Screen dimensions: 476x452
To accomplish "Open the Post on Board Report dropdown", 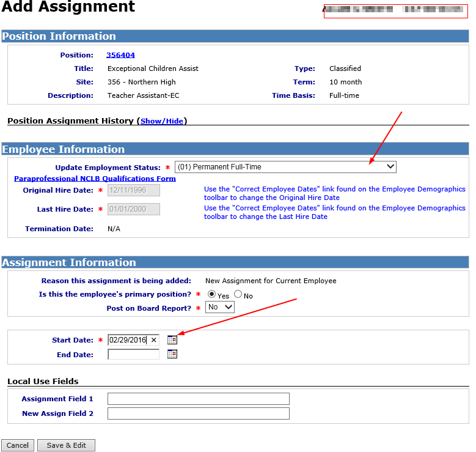I will (x=219, y=307).
